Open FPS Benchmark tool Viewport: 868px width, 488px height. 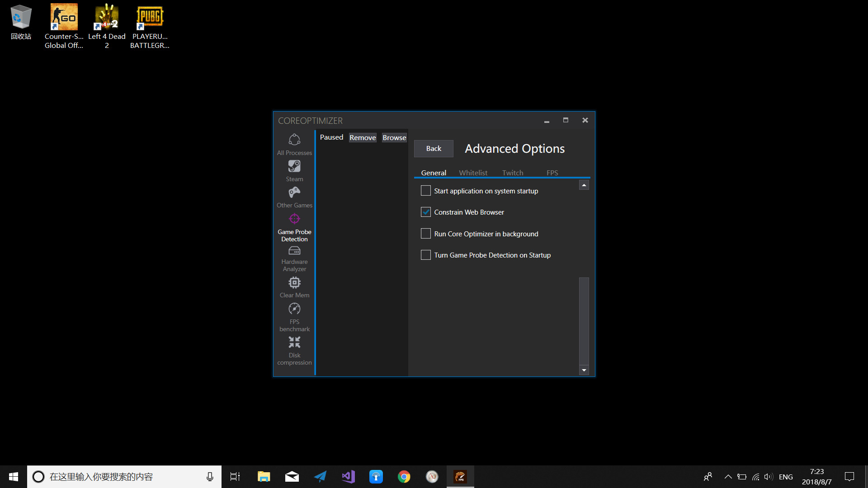[x=294, y=316]
